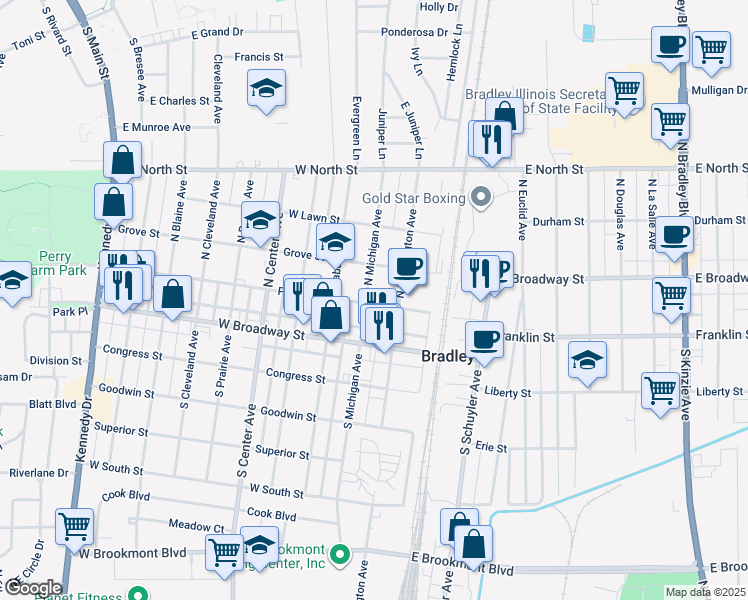Click the W North St road label
The image size is (748, 600).
tap(326, 170)
